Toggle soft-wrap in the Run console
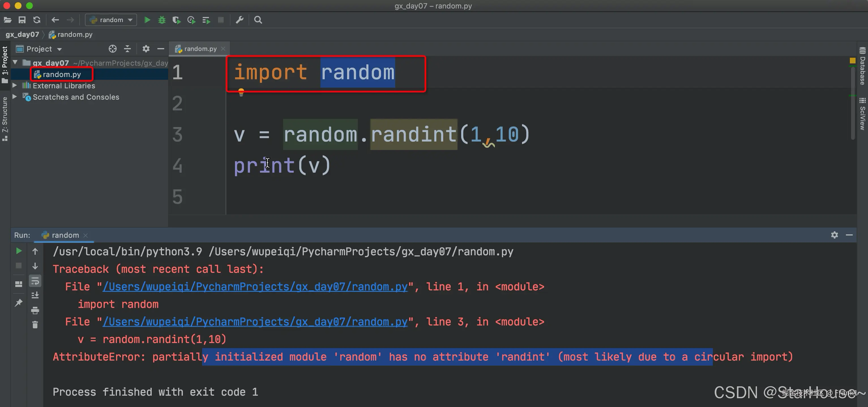 (x=35, y=281)
